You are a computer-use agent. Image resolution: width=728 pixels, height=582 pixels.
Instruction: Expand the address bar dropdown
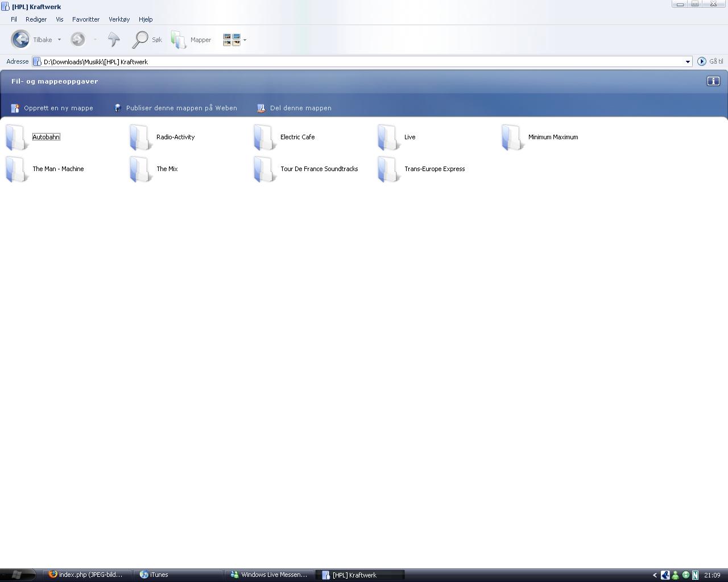688,61
